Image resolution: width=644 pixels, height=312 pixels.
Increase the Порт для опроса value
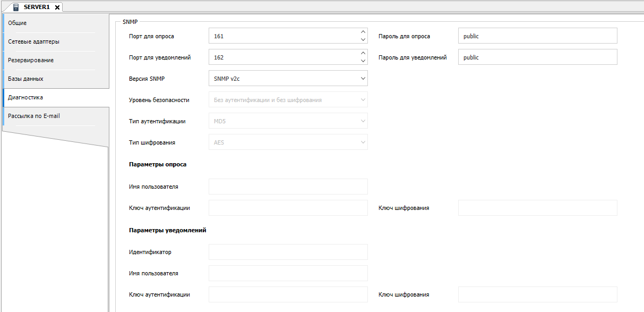coord(363,32)
